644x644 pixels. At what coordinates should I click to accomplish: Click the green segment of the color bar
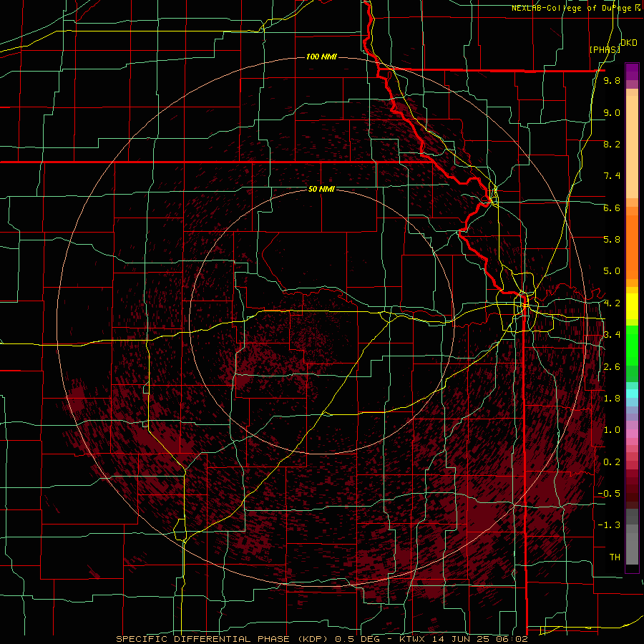632,345
